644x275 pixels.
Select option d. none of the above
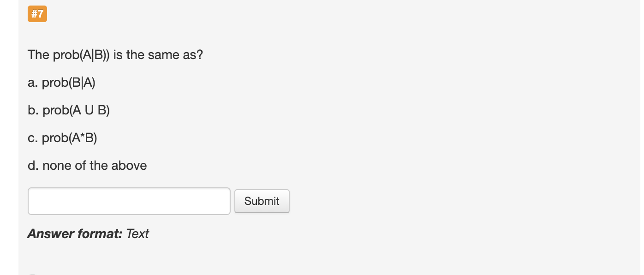coord(87,165)
